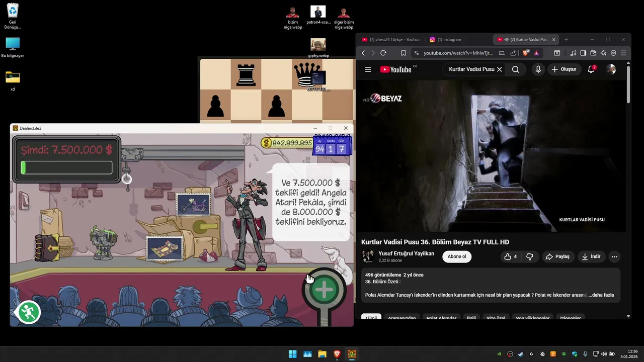Viewport: 644px width, 362px height.
Task: Clear the YouTube search text with the X
Action: pyautogui.click(x=500, y=69)
